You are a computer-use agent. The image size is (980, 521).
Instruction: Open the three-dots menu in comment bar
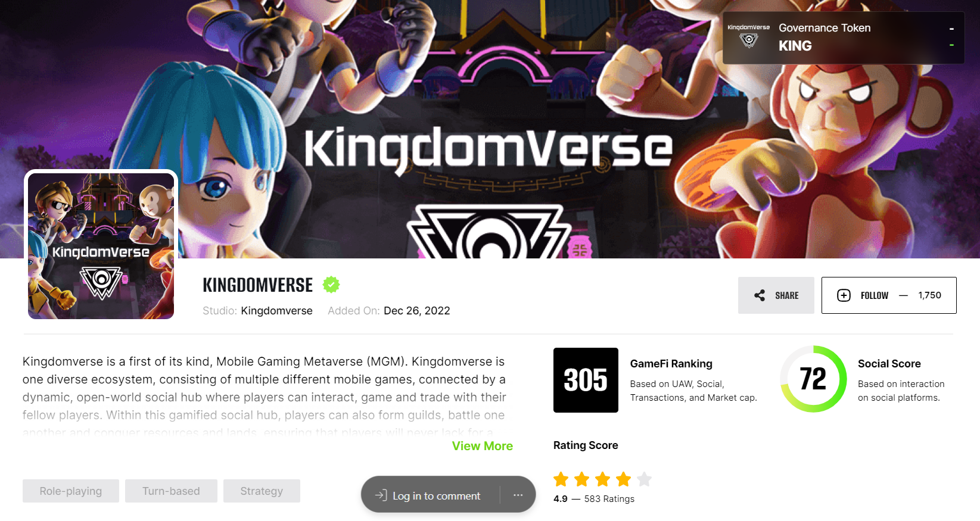click(518, 495)
